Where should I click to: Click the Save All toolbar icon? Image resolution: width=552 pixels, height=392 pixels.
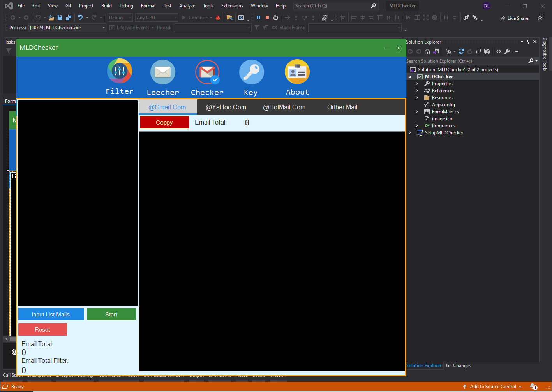point(69,18)
